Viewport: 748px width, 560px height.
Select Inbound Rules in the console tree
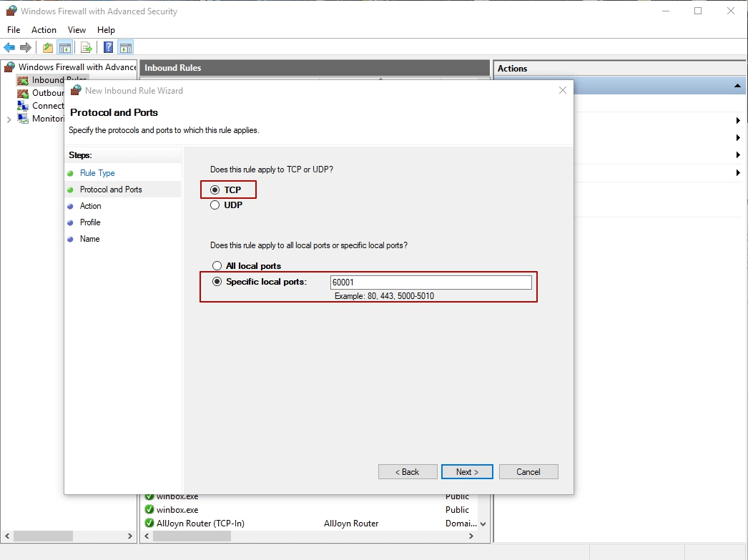59,79
